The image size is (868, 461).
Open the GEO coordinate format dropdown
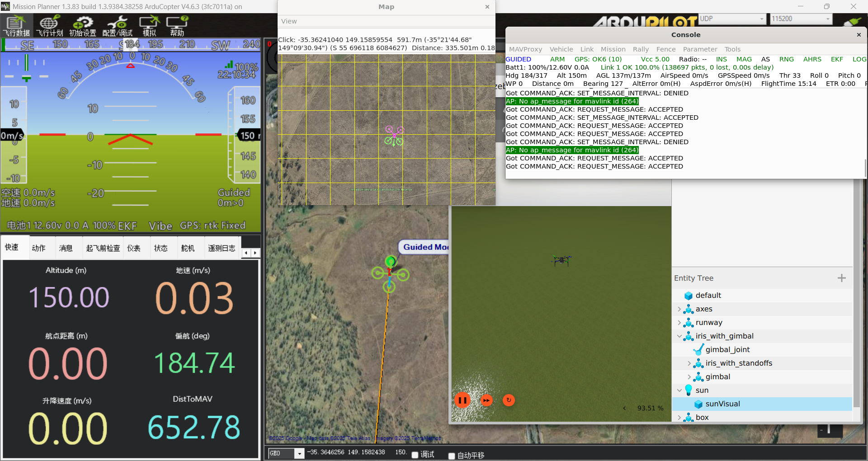point(299,453)
